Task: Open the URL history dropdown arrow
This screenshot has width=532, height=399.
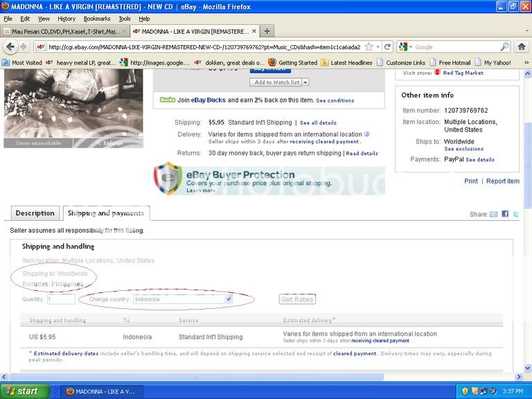Action: click(378, 47)
